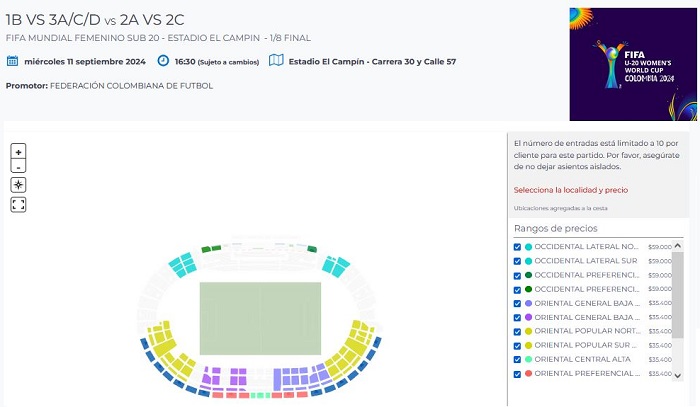Image resolution: width=700 pixels, height=407 pixels.
Task: Uncheck the OCCIDENTAL LATERAL SUR checkbox
Action: click(x=517, y=260)
